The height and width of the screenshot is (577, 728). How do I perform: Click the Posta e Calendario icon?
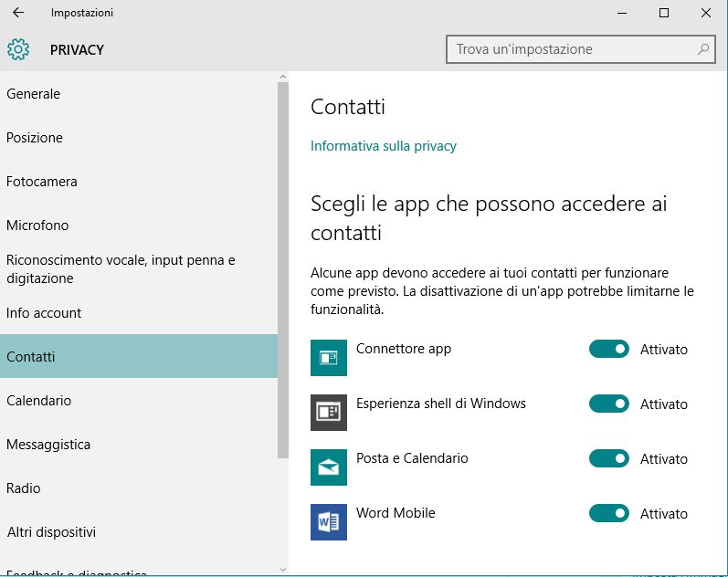point(329,467)
